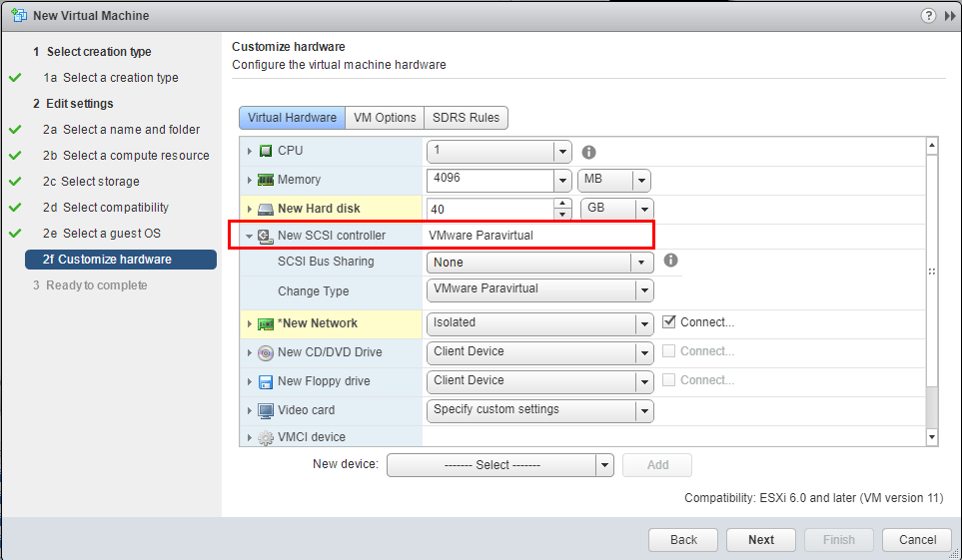The width and height of the screenshot is (962, 560).
Task: Open the hard disk GB unit dropdown
Action: pyautogui.click(x=644, y=210)
